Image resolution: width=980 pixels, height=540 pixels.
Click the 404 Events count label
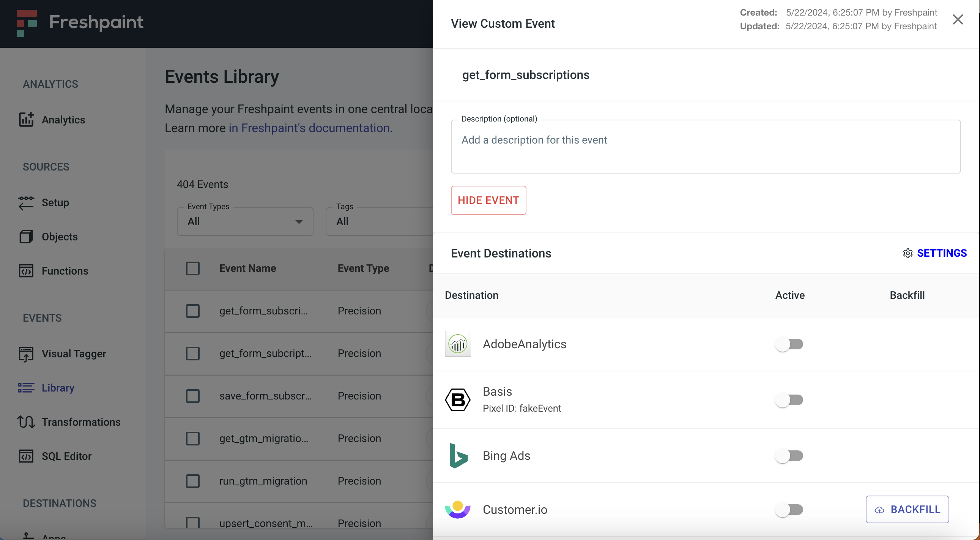202,184
